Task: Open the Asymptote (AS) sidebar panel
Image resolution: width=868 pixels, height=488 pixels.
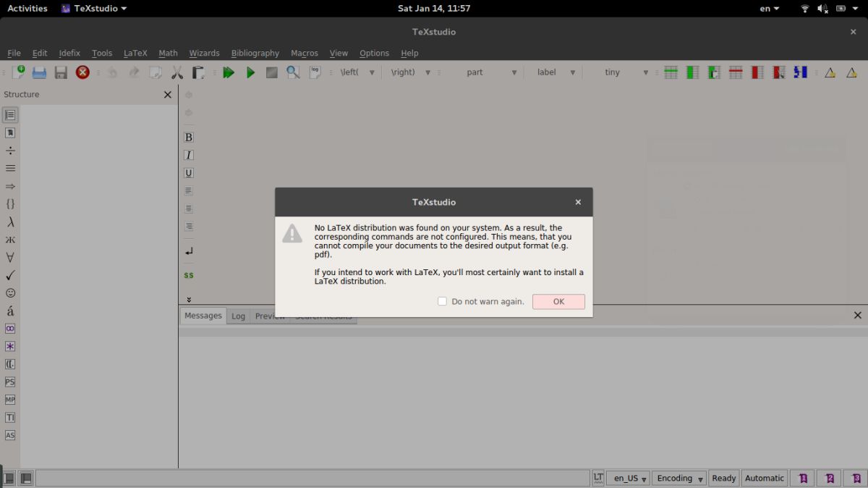Action: 10,435
